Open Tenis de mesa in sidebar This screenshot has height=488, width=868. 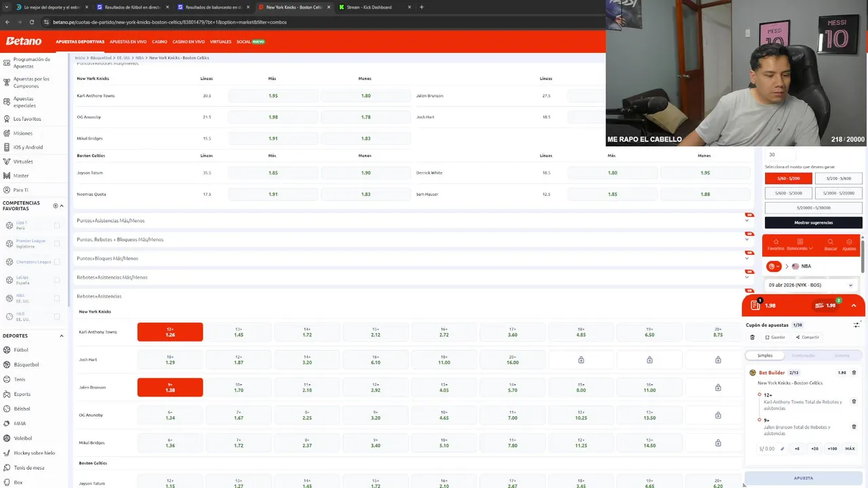[x=28, y=468]
